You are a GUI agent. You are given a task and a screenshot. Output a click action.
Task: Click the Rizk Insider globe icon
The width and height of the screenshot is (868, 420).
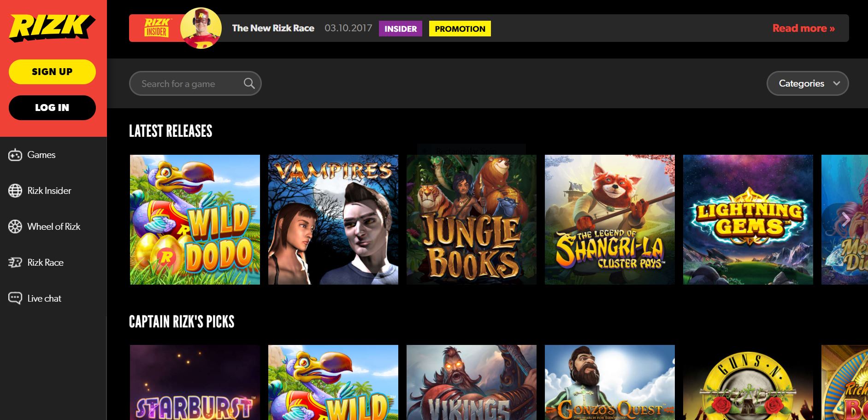15,191
